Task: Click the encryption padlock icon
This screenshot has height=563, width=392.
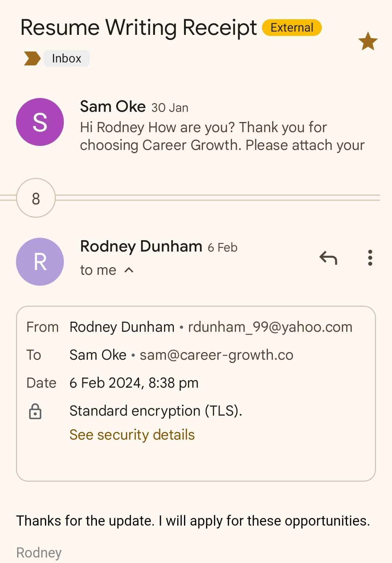Action: pos(35,412)
